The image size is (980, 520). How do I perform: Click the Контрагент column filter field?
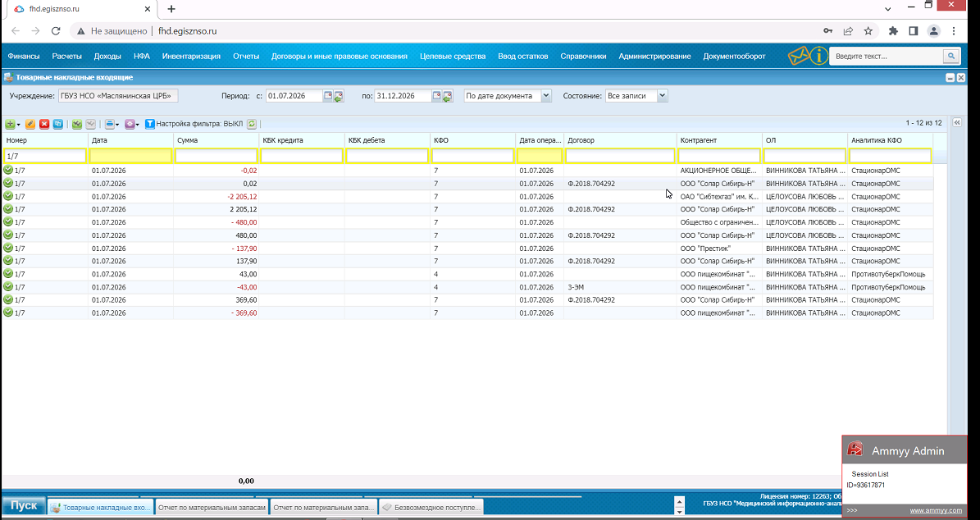(x=719, y=156)
